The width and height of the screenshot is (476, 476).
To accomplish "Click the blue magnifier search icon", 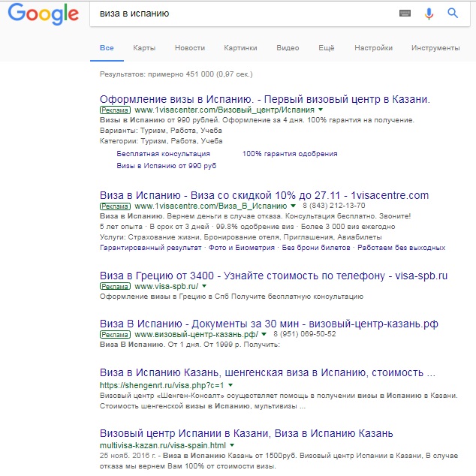I will tap(453, 13).
